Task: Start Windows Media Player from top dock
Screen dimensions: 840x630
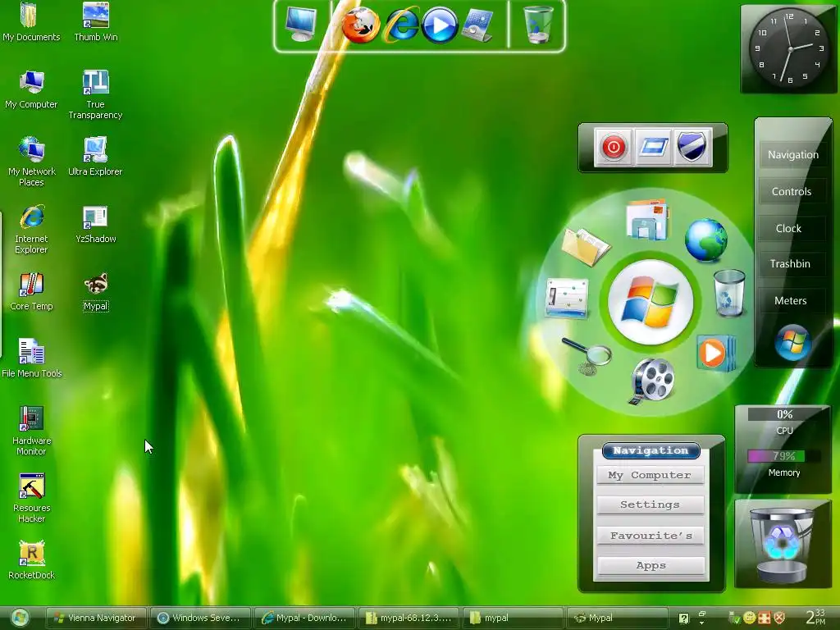Action: 440,25
